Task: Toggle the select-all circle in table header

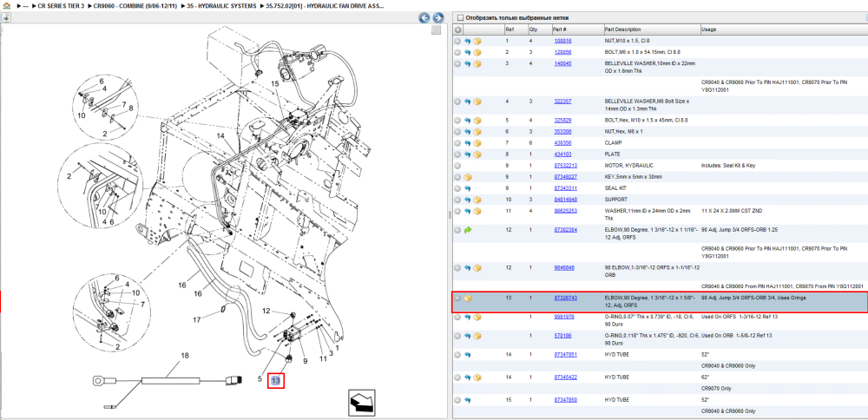Action: coord(457,30)
